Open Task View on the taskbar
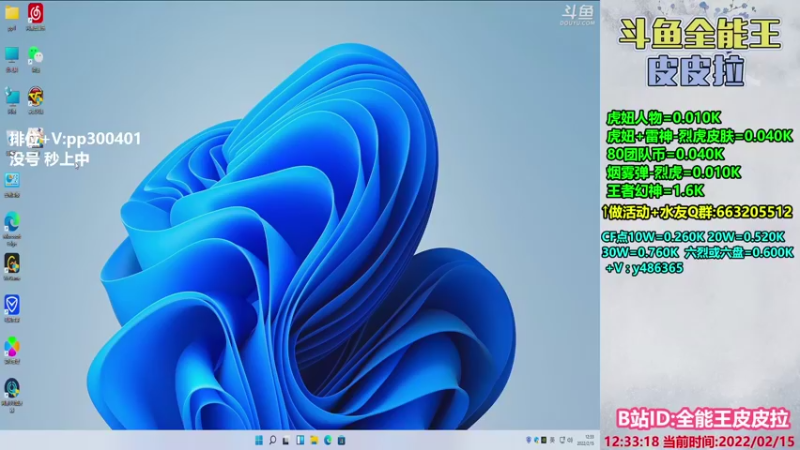Viewport: 800px width, 450px height. 286,440
